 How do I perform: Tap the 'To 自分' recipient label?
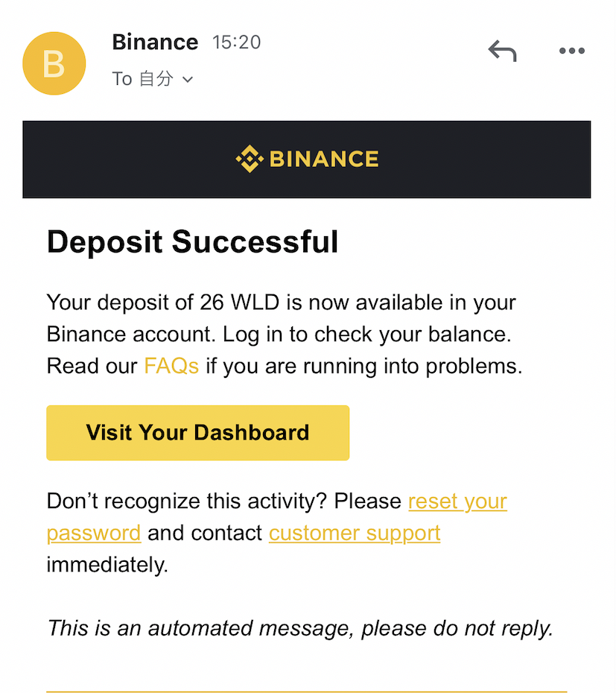pyautogui.click(x=142, y=79)
